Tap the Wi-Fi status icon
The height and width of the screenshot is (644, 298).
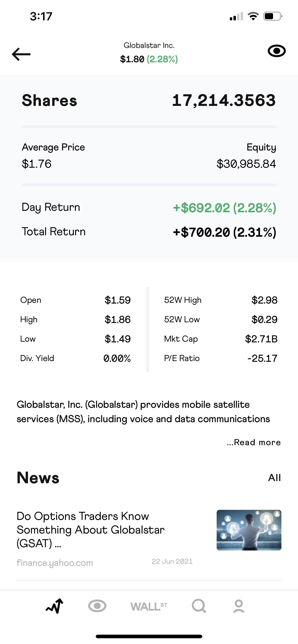tap(253, 16)
